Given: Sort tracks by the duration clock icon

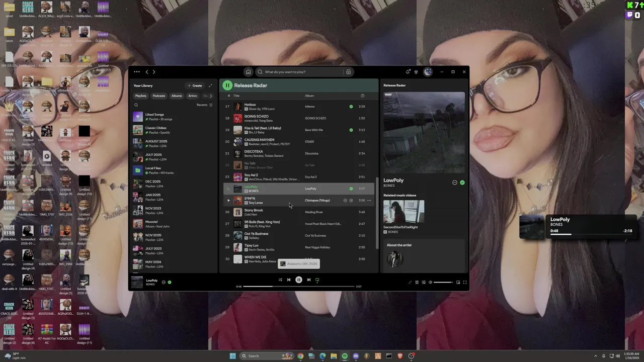Looking at the screenshot, I should (x=362, y=96).
